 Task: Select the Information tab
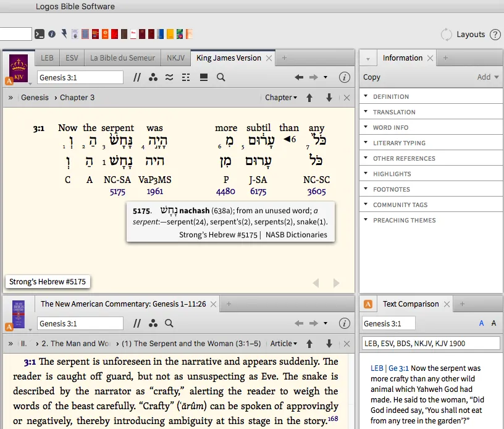click(x=403, y=58)
